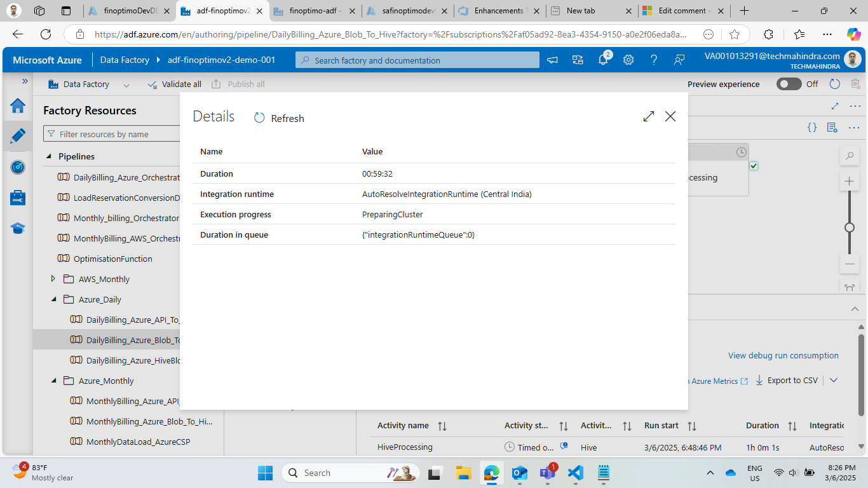Select the Author pencil icon
The width and height of the screenshot is (868, 488).
pos(18,136)
